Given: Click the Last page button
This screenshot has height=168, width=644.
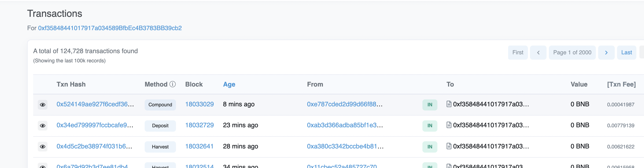Looking at the screenshot, I should [x=626, y=52].
